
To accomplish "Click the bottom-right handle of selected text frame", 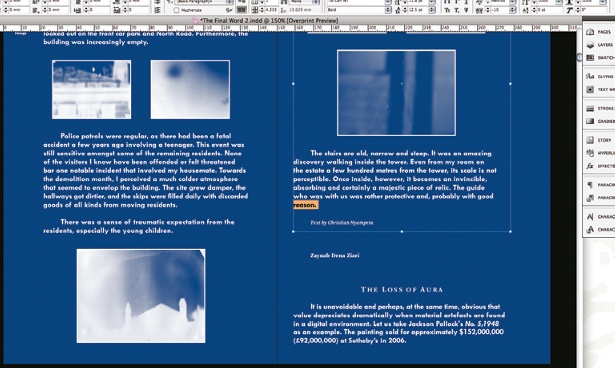I will click(510, 231).
